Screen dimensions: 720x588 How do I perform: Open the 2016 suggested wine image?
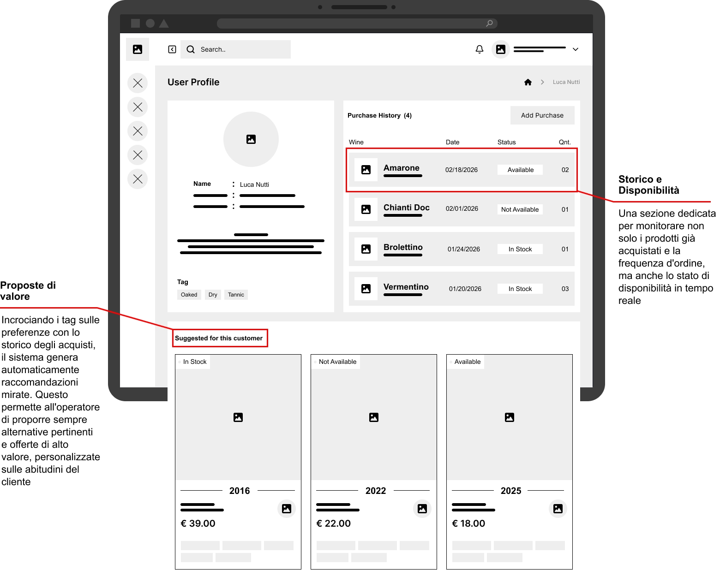(x=238, y=417)
